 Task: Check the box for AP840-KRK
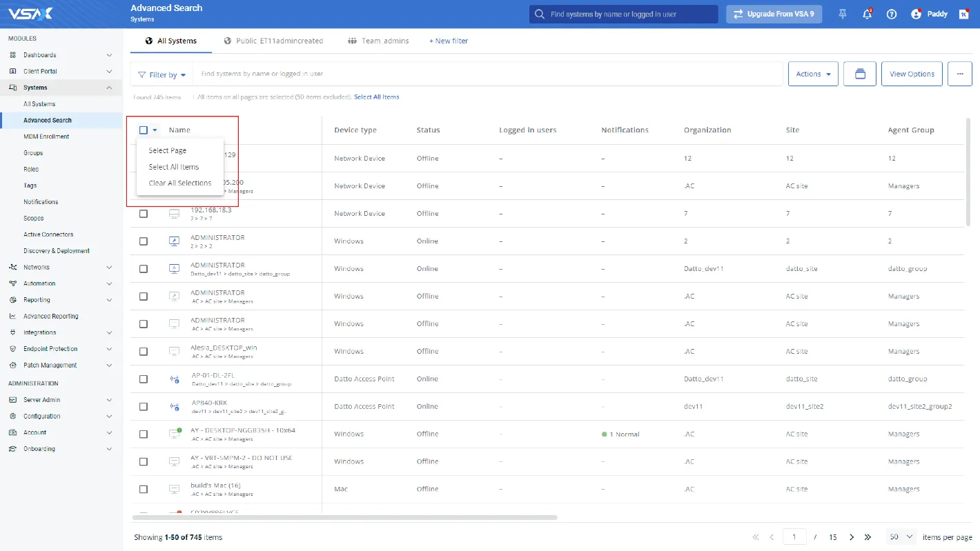point(144,407)
